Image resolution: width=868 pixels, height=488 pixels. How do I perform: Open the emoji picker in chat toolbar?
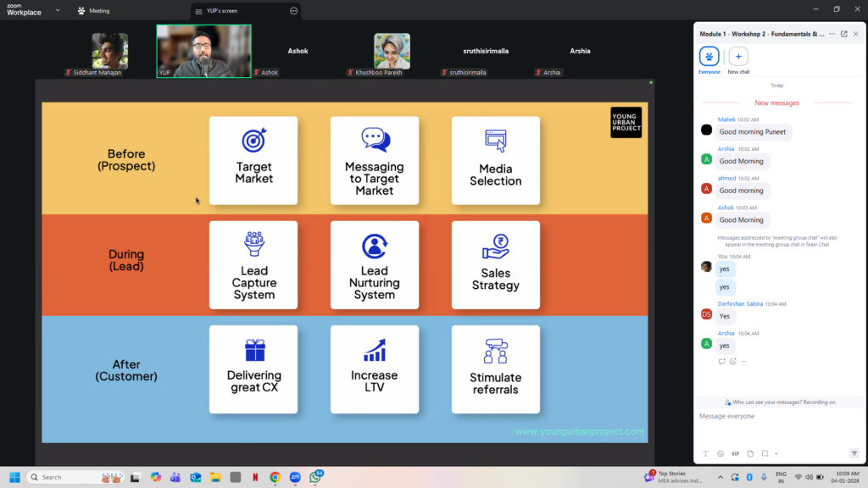point(721,453)
